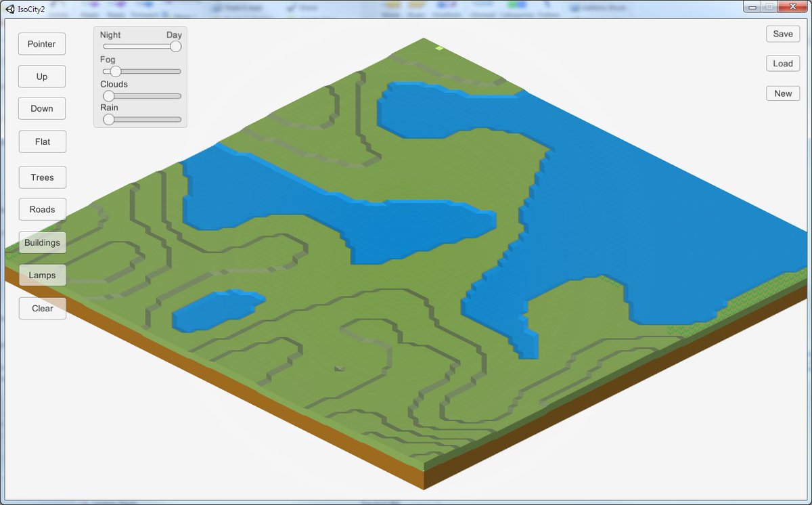Click the Fog intensity slider handle
Image resolution: width=812 pixels, height=505 pixels.
coord(115,71)
